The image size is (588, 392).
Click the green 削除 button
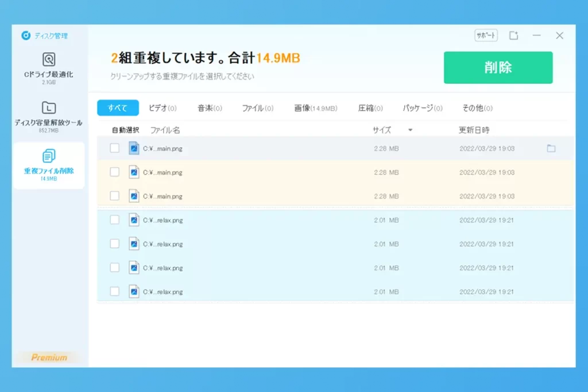498,68
